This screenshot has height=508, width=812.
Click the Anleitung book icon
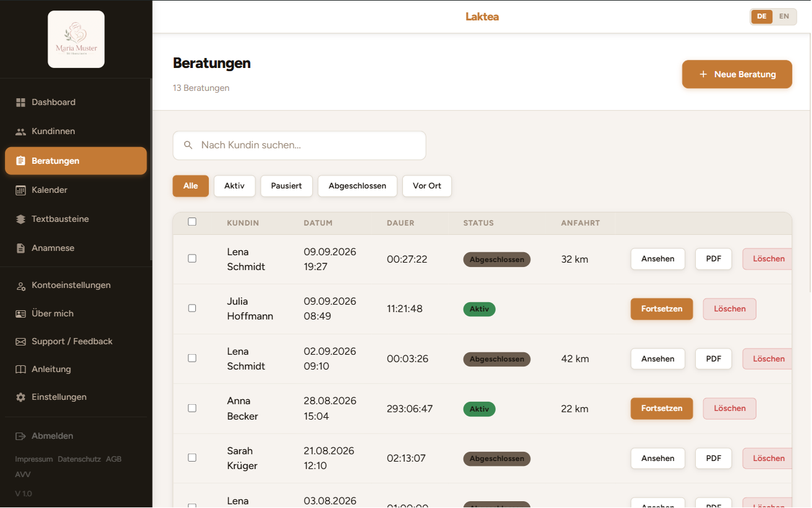[20, 370]
